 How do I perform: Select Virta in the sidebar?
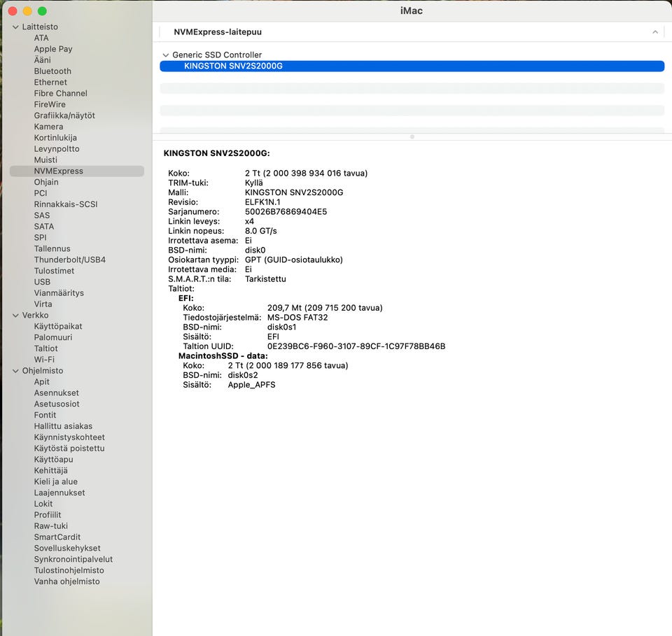43,304
